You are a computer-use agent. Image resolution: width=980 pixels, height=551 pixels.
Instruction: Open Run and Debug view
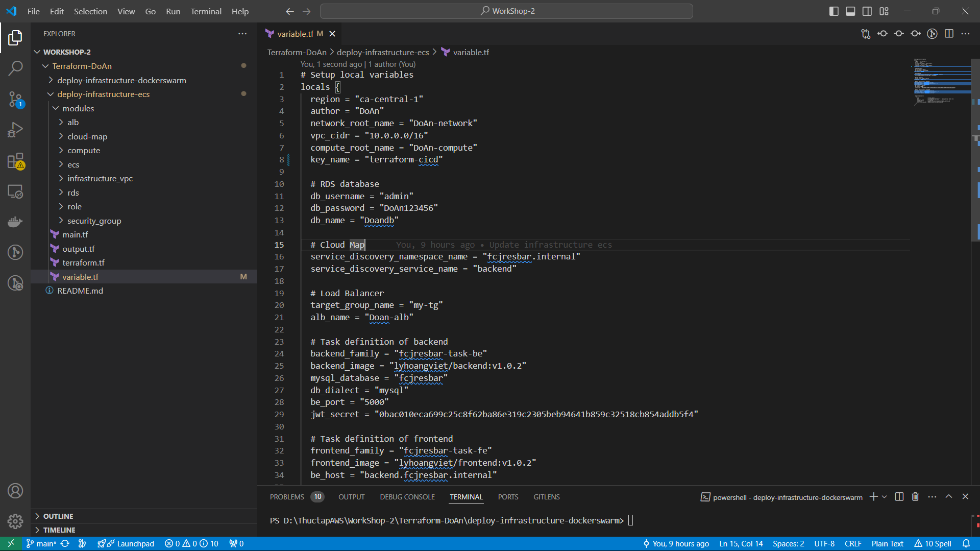click(15, 130)
